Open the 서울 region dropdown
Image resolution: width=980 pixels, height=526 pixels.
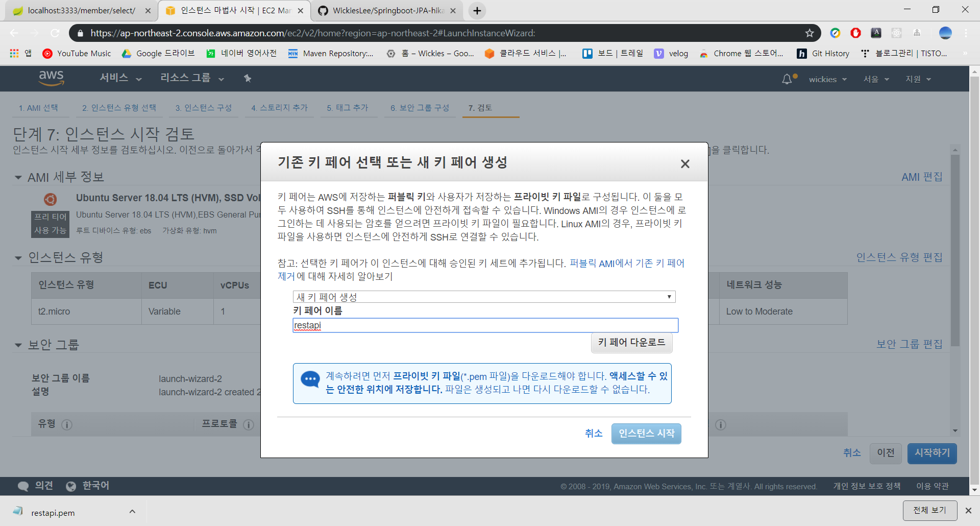coord(876,79)
